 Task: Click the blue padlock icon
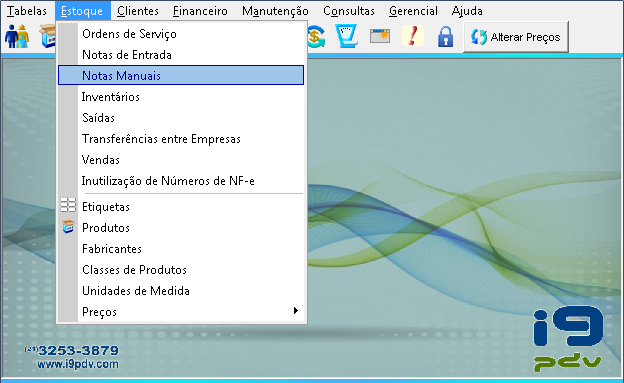point(445,37)
